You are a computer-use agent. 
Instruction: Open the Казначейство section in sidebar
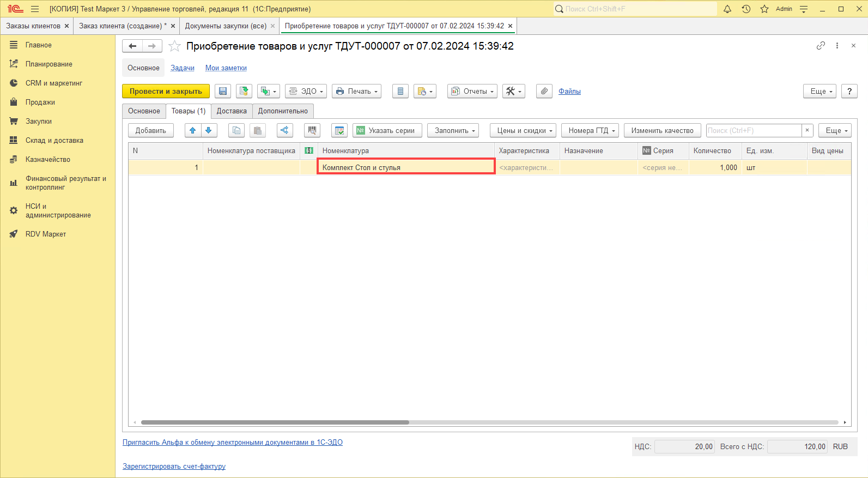coord(58,160)
